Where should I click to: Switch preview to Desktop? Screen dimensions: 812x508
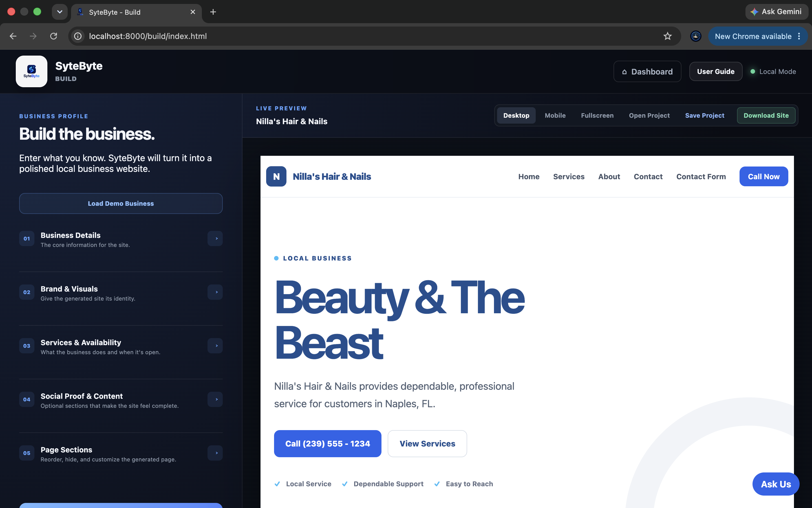pos(516,116)
